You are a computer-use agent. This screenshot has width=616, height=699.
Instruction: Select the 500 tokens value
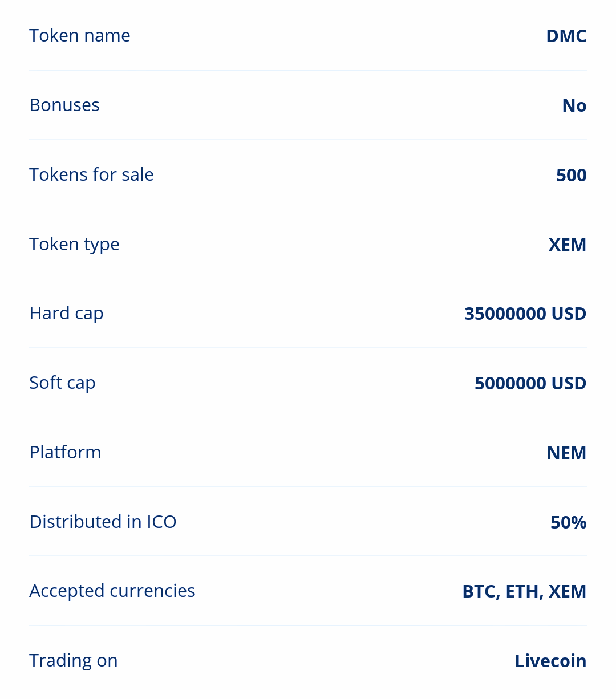(x=571, y=175)
